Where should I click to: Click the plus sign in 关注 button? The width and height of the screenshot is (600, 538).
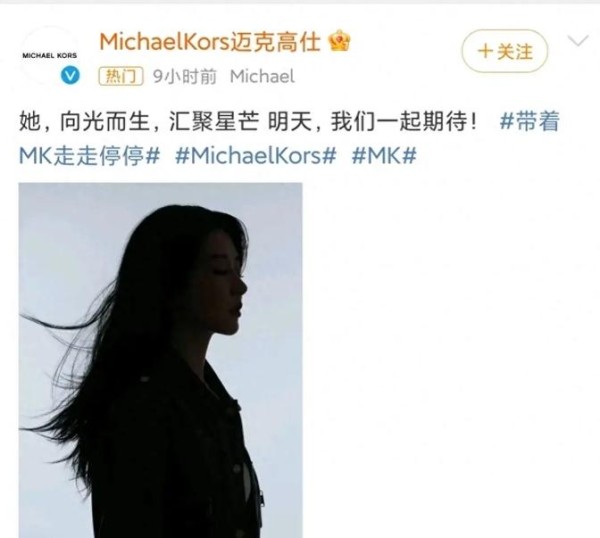click(485, 51)
